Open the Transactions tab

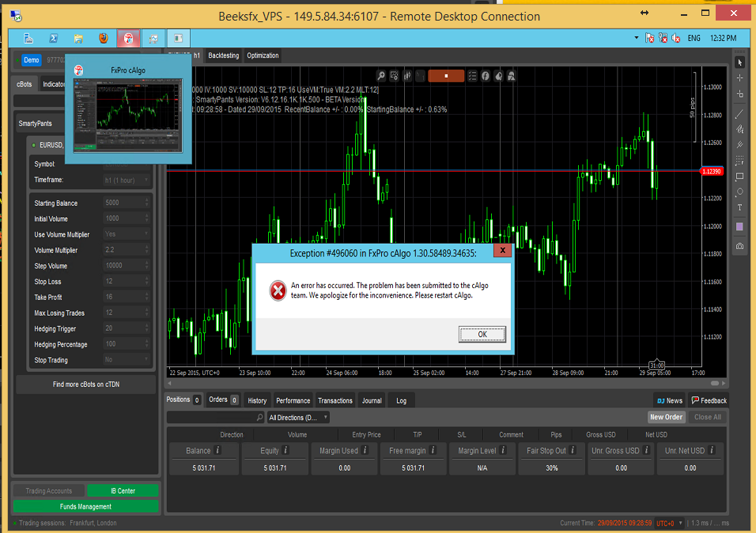pos(335,401)
